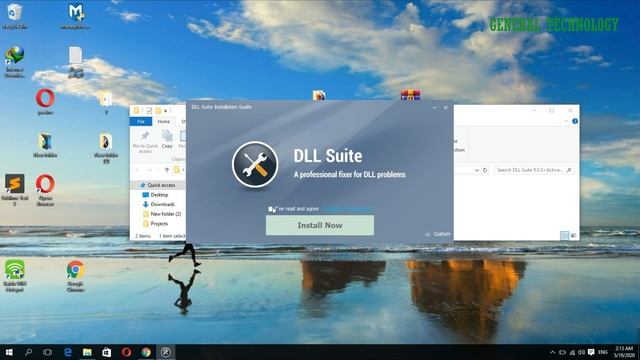Switch Explorer to large icons view
The height and width of the screenshot is (360, 640).
click(573, 236)
